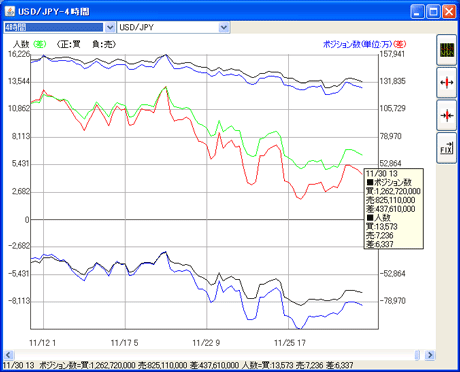The height and width of the screenshot is (372, 460).
Task: Click the -52,864 right axis label
Action: click(x=393, y=274)
